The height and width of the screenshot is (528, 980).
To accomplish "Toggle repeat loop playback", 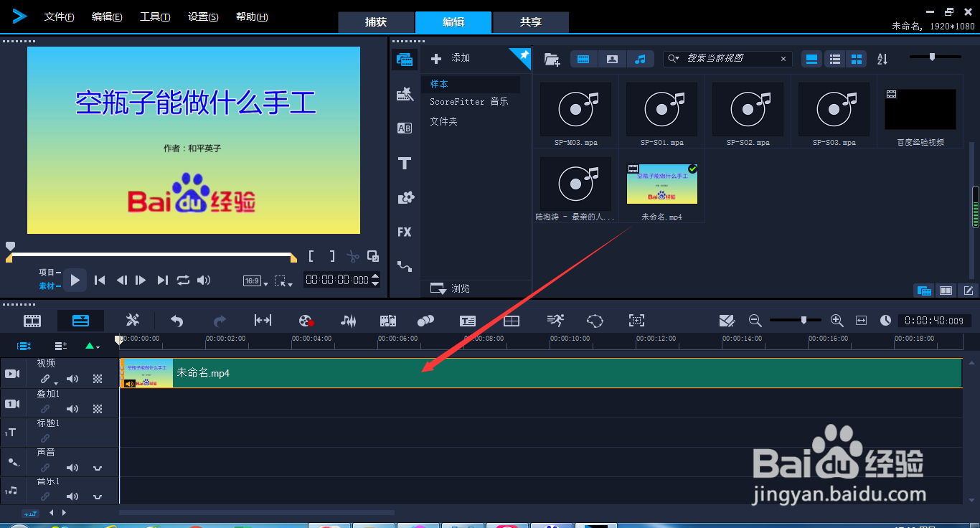I will 184,280.
